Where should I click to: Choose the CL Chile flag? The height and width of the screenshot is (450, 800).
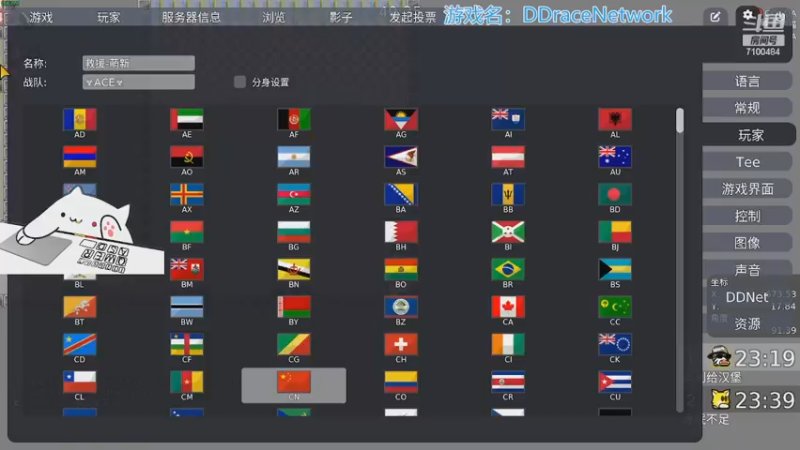pos(80,382)
